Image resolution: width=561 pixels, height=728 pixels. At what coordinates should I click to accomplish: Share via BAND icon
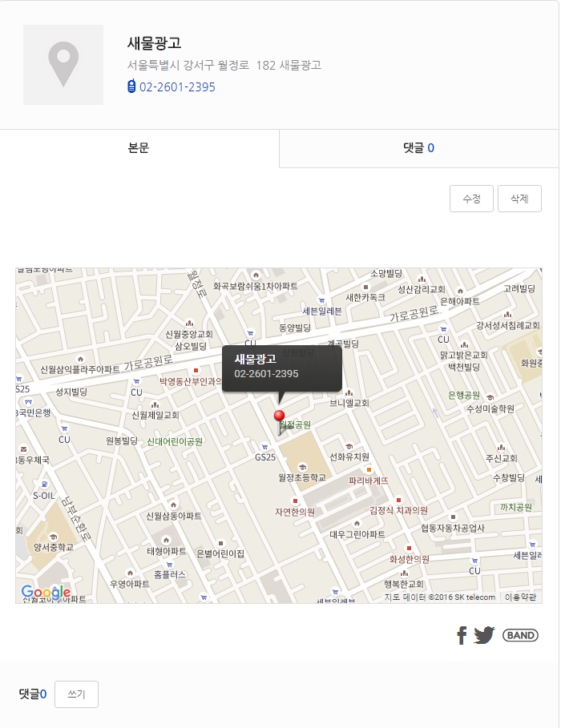tap(520, 635)
